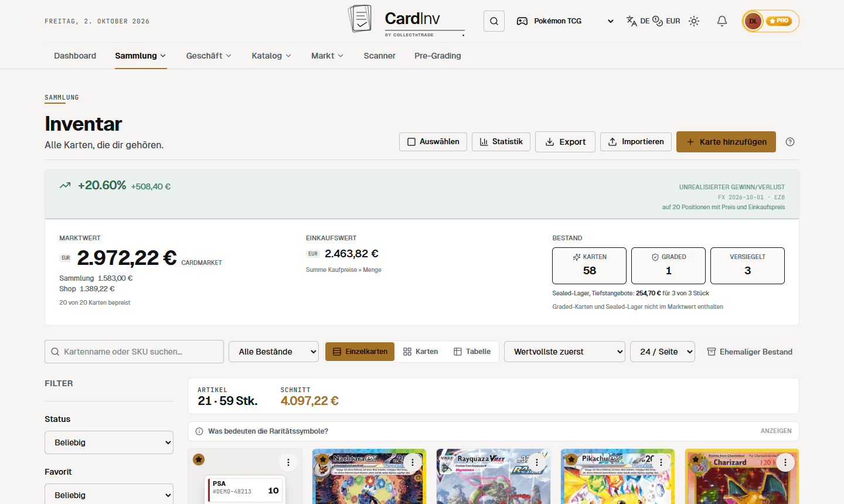The height and width of the screenshot is (504, 844).
Task: Click Karte hinzufügen button
Action: [x=726, y=142]
